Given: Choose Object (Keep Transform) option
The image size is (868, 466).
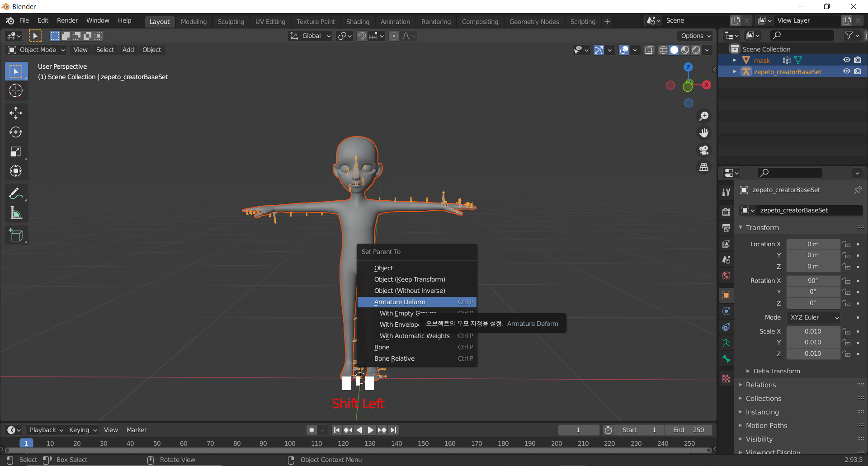Looking at the screenshot, I should pyautogui.click(x=417, y=279).
